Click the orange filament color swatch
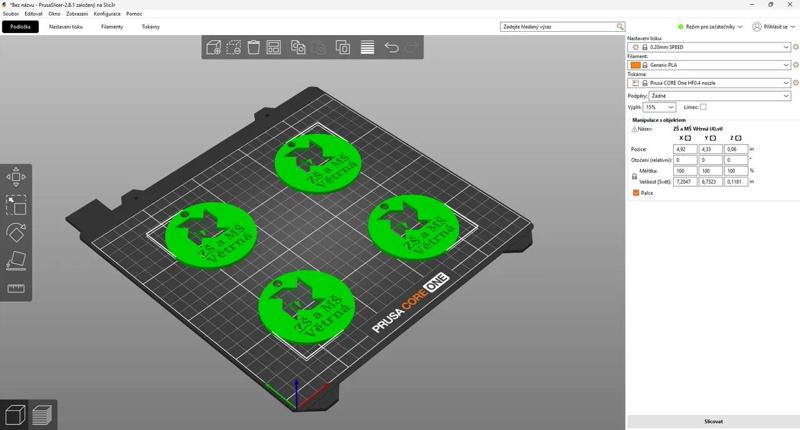Image resolution: width=800 pixels, height=430 pixels. click(x=635, y=65)
